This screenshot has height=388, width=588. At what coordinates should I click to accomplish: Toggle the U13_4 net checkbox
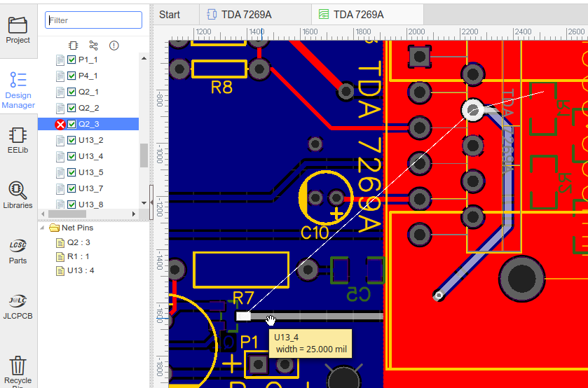[71, 156]
